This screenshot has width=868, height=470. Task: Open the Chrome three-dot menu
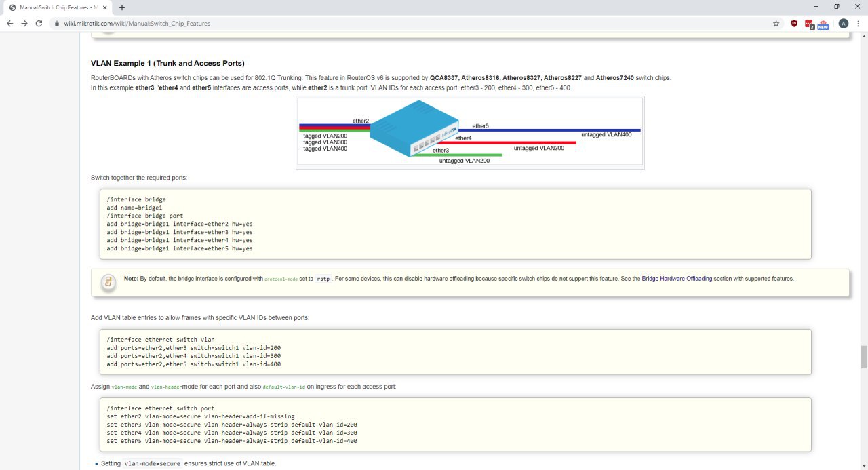(x=859, y=23)
